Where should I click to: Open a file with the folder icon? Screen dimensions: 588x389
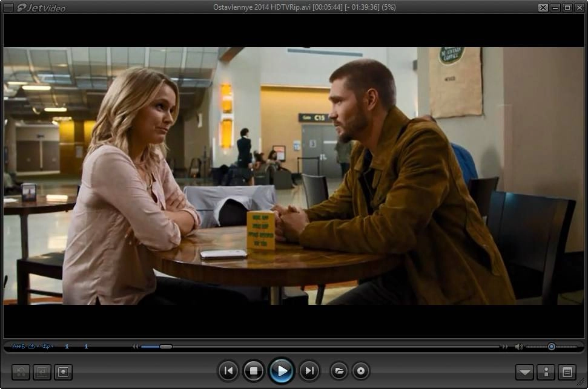coord(339,371)
